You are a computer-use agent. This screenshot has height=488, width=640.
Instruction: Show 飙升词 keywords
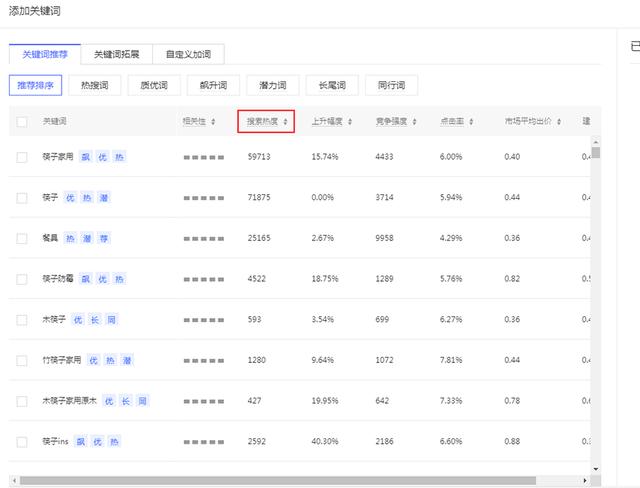click(213, 85)
